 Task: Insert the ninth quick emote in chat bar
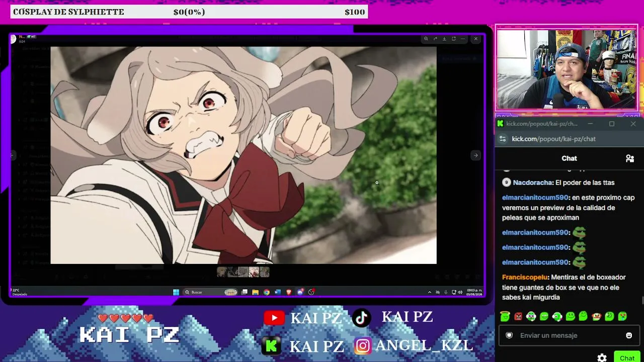[609, 316]
